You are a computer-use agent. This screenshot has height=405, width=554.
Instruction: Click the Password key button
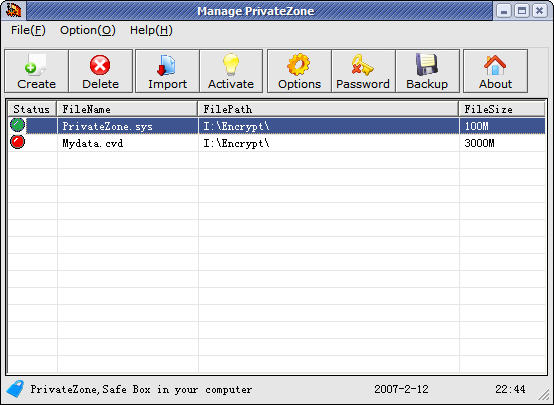[x=363, y=71]
